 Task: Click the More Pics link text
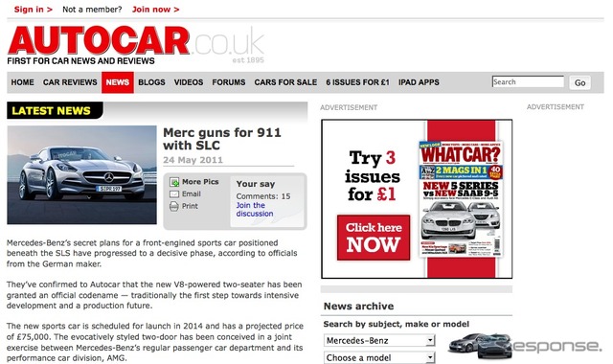point(200,182)
